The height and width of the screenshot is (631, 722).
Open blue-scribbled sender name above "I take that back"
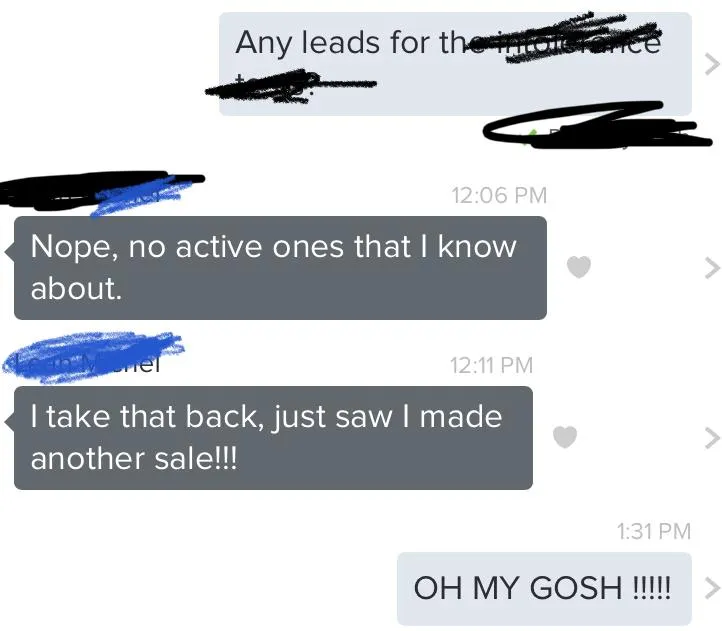[x=92, y=358]
